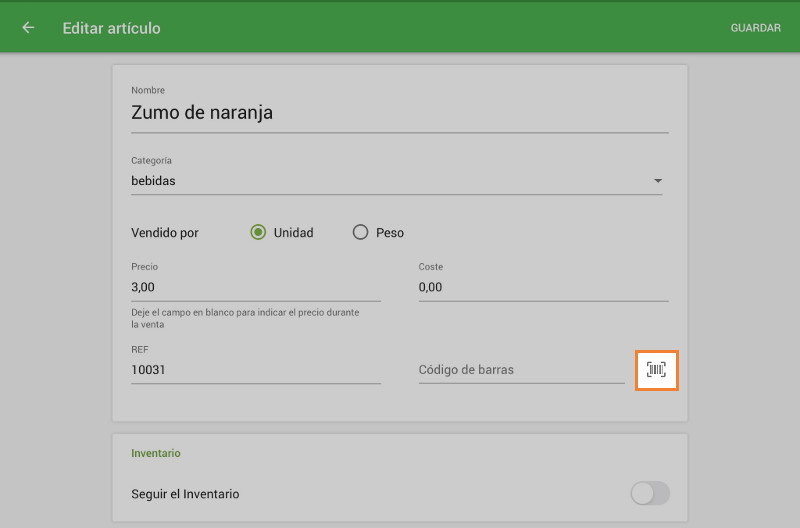Click the Vendido por label
Screen dimensions: 800x528
point(165,233)
